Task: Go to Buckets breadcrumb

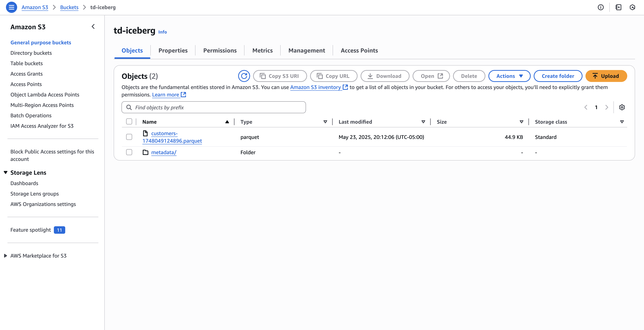Action: pos(69,7)
